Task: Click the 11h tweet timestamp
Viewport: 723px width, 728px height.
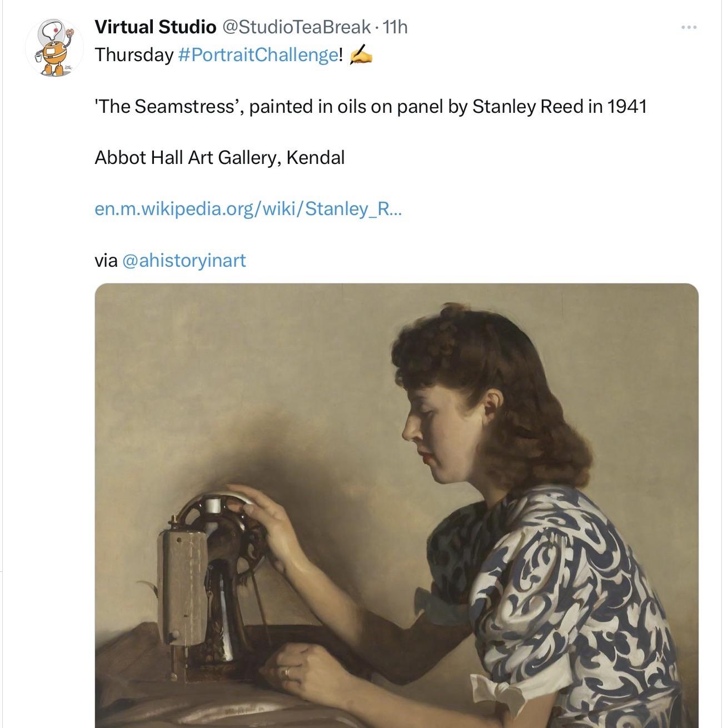Action: 395,26
